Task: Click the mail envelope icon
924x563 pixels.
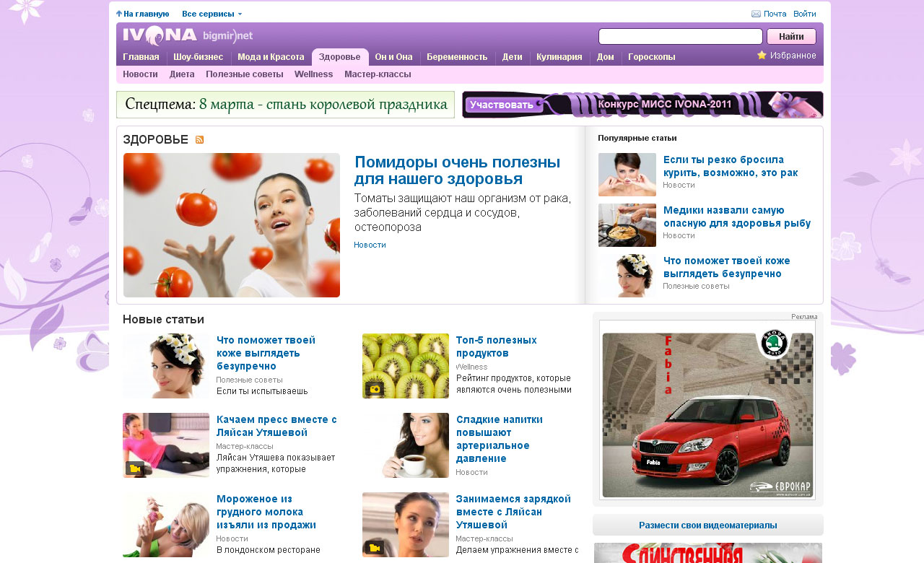Action: 756,14
